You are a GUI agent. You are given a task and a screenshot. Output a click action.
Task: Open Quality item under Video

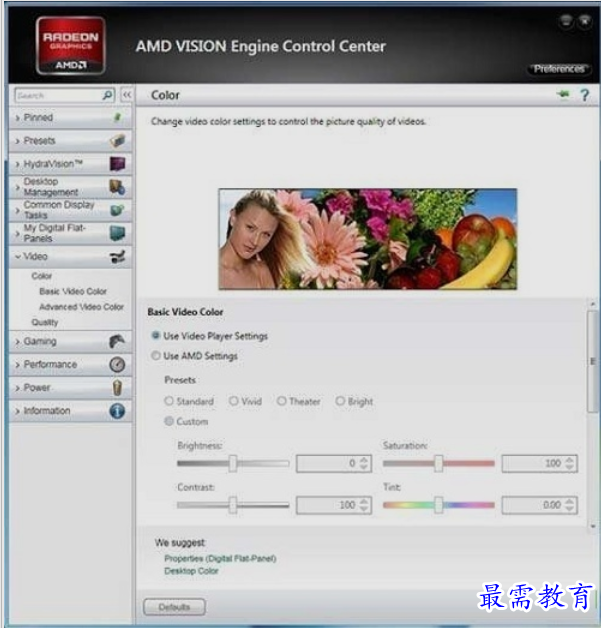45,322
